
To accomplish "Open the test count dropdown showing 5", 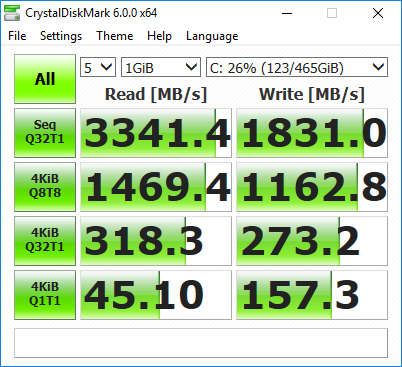I will point(98,68).
